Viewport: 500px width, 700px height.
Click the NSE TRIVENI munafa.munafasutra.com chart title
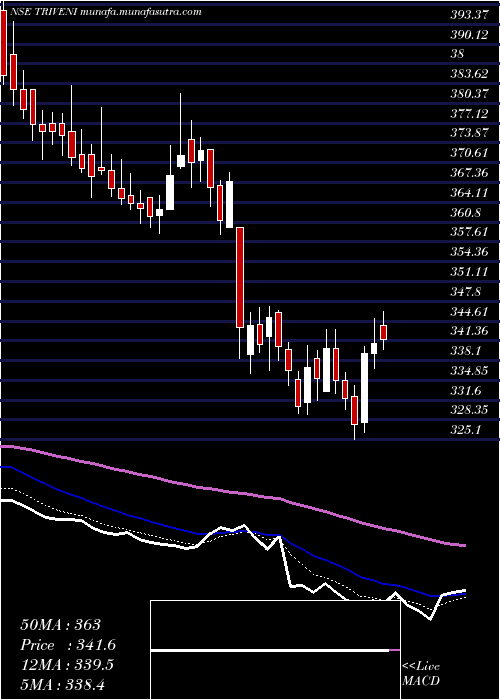pyautogui.click(x=104, y=12)
